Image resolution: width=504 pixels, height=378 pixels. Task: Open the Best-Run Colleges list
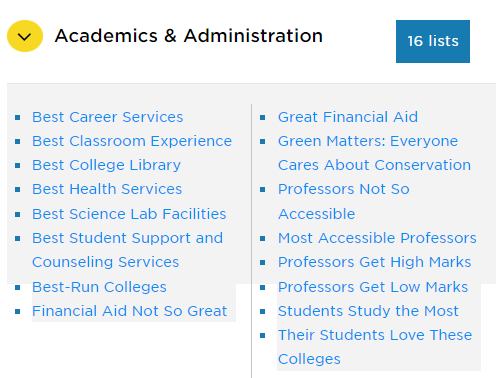click(99, 287)
